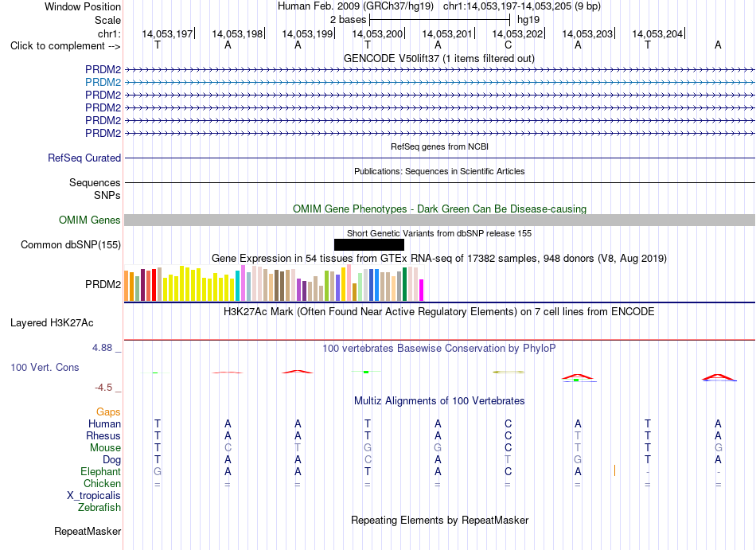Click the C base in the reference sequence row
The image size is (756, 550).
pos(508,45)
